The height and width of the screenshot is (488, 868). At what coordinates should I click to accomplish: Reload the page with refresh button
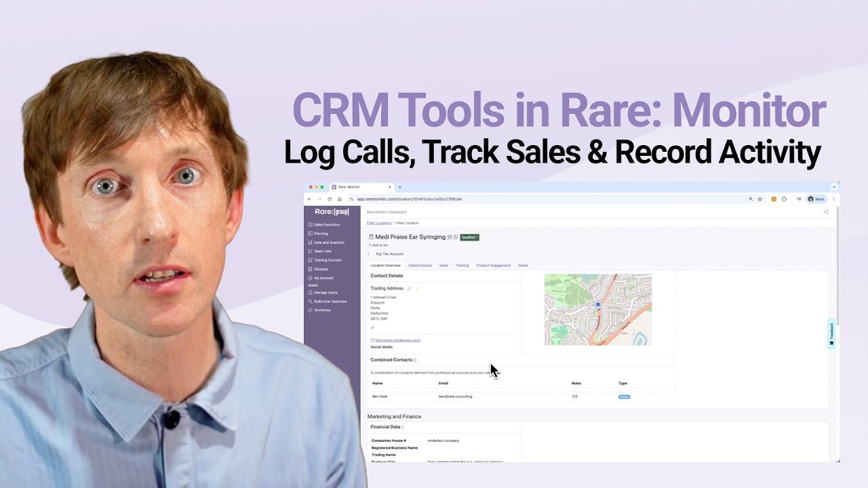pyautogui.click(x=330, y=199)
